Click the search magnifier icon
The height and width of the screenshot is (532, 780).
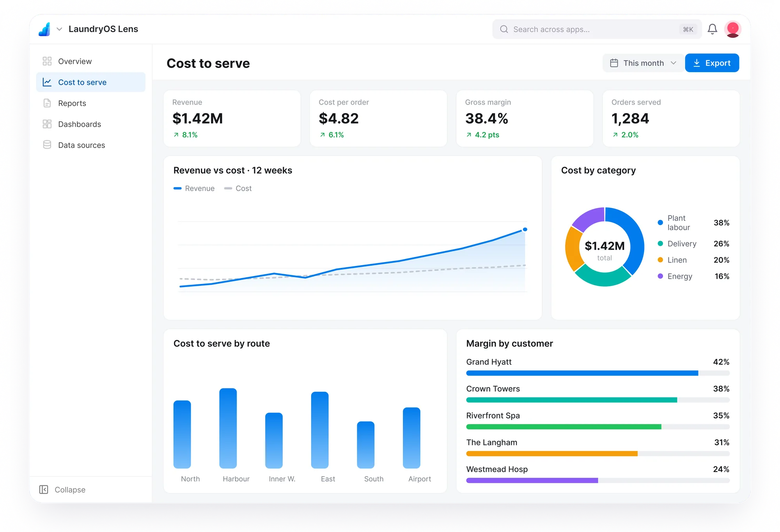[x=504, y=29]
